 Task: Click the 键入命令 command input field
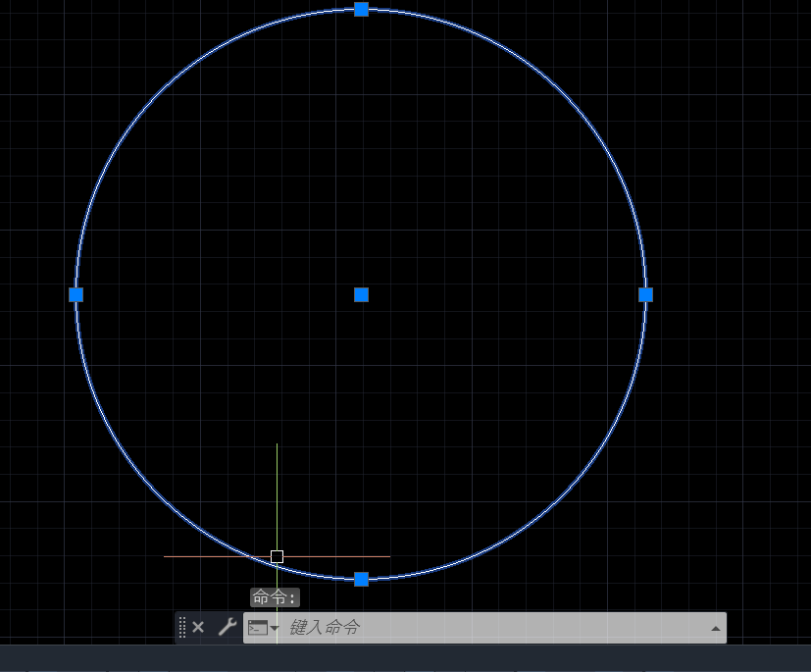pyautogui.click(x=490, y=627)
